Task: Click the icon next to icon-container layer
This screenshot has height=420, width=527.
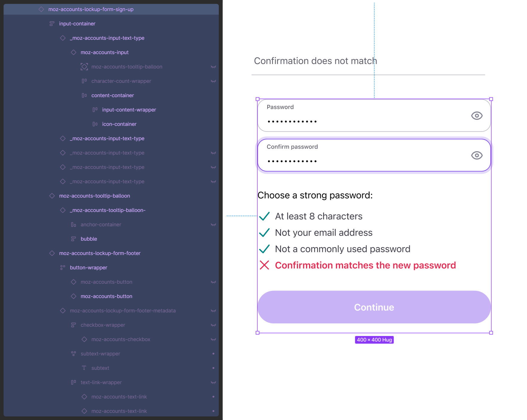Action: point(95,124)
